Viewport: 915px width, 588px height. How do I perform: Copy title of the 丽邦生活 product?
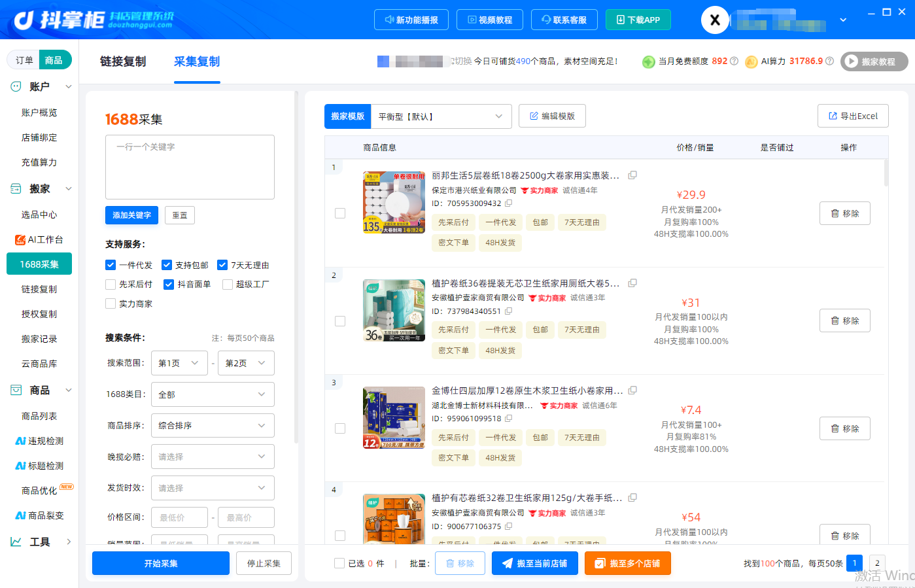632,175
